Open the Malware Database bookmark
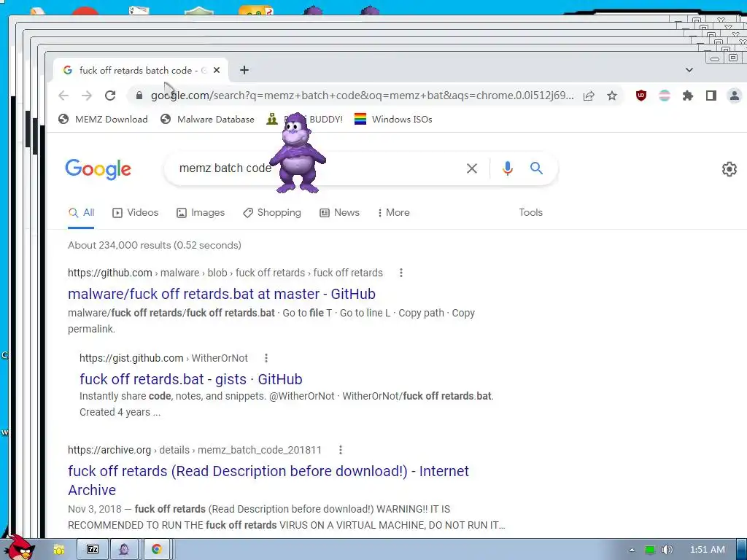Viewport: 747px width, 560px height. coord(207,119)
